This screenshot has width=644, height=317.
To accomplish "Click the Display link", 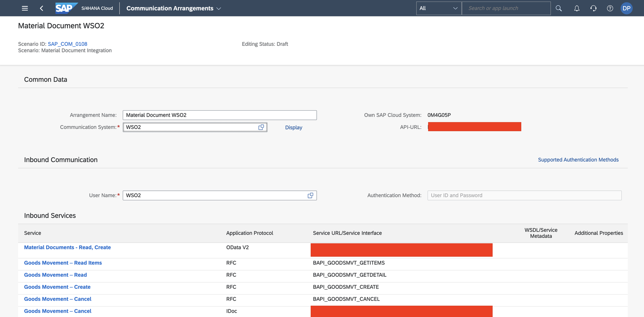I will click(294, 128).
